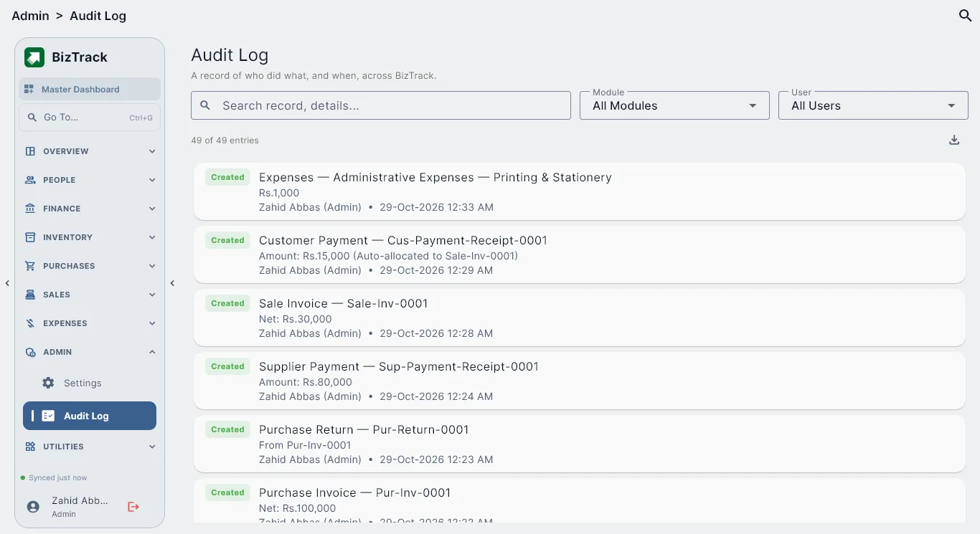Click the Sales register icon
Image resolution: width=980 pixels, height=534 pixels.
(30, 295)
